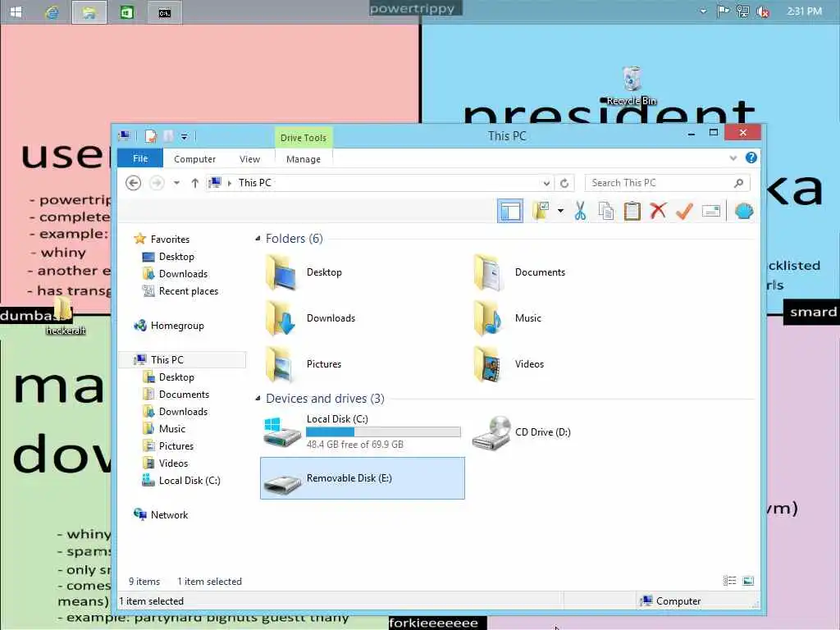Click the Local Disk (C:) usage bar
Image resolution: width=840 pixels, height=630 pixels.
point(383,431)
